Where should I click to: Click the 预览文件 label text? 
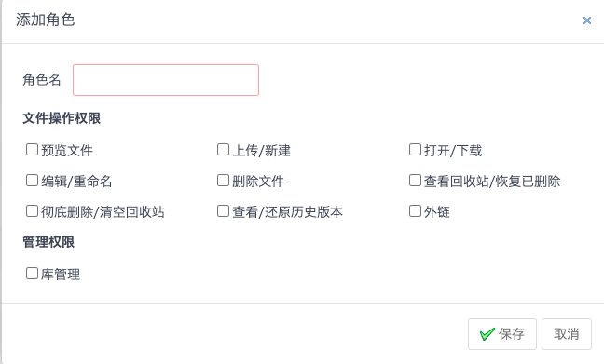67,151
